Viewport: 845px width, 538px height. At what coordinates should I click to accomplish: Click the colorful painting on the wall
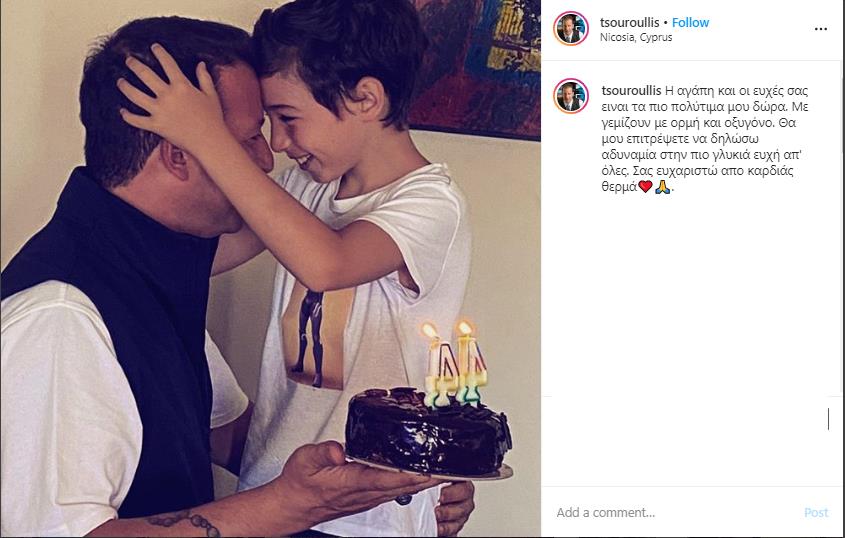pyautogui.click(x=476, y=67)
